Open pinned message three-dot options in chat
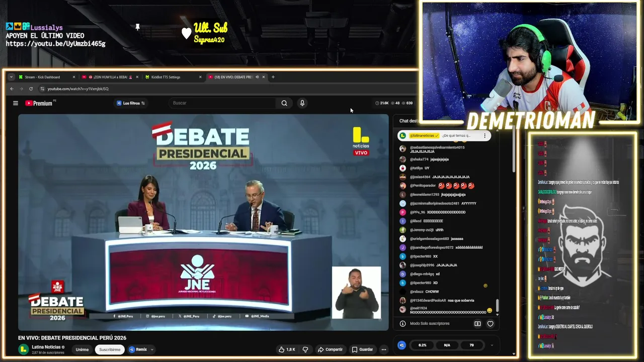 485,136
